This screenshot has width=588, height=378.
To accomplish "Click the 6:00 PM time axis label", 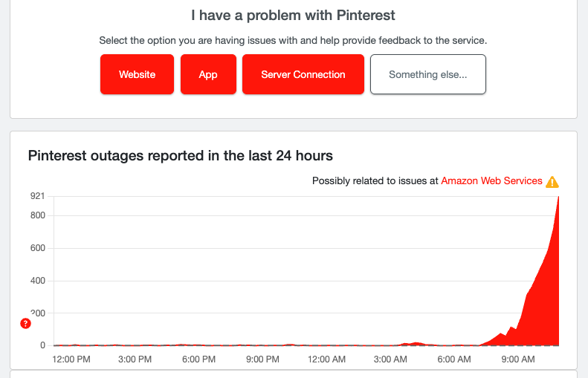I will tap(199, 359).
